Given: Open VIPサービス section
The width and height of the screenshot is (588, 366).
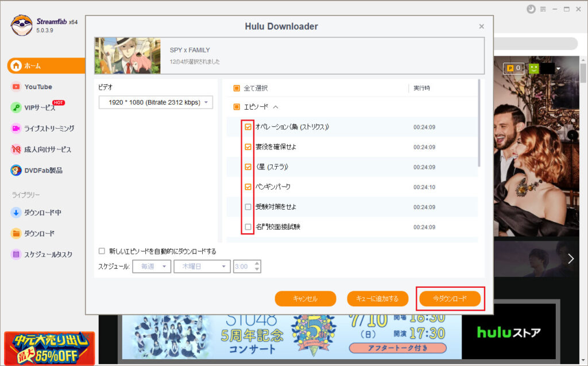Looking at the screenshot, I should [x=40, y=108].
